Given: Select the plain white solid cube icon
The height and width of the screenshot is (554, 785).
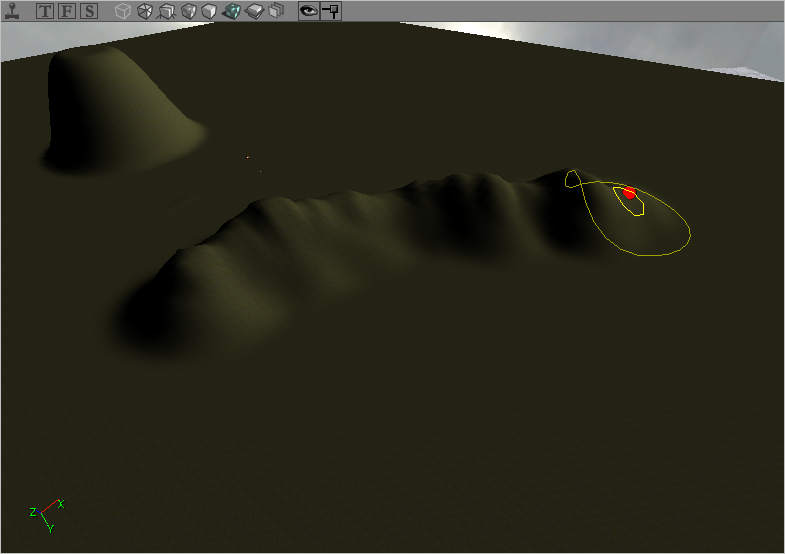Looking at the screenshot, I should pos(209,12).
